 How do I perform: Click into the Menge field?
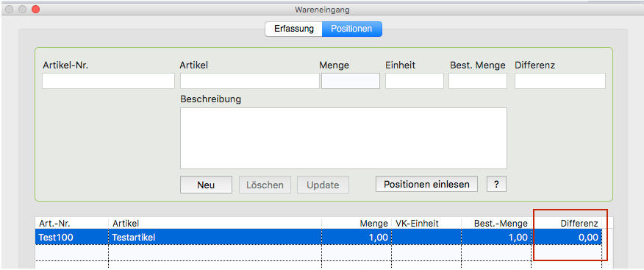point(351,81)
